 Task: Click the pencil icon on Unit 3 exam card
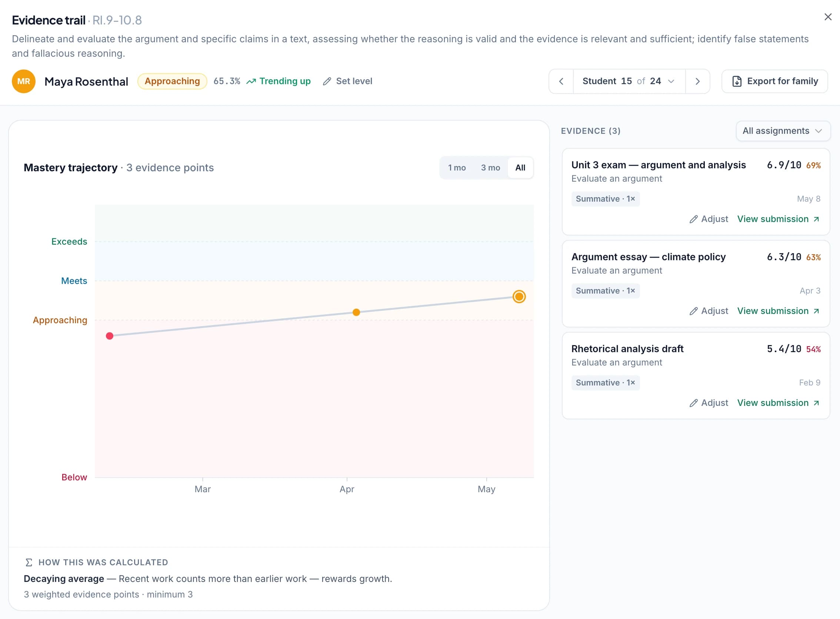pyautogui.click(x=693, y=219)
